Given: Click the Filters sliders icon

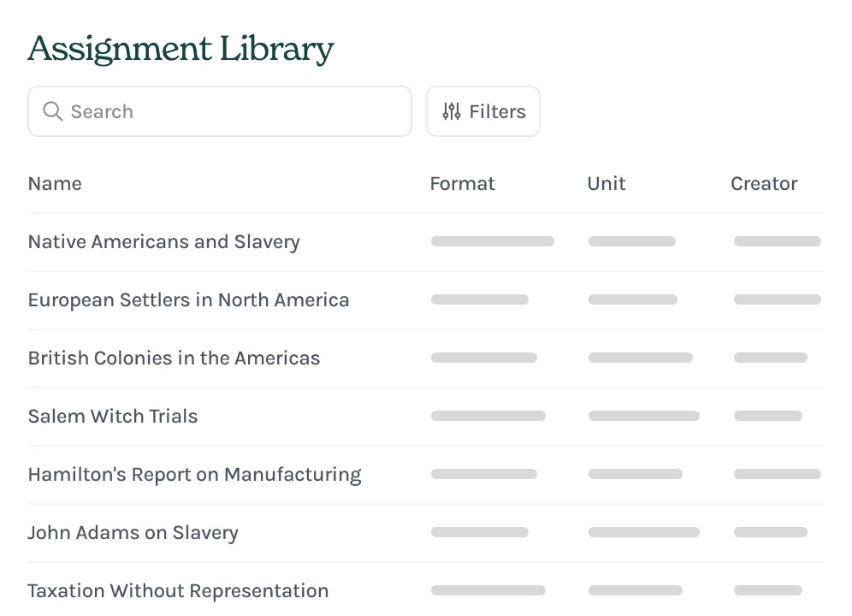Looking at the screenshot, I should click(x=452, y=111).
